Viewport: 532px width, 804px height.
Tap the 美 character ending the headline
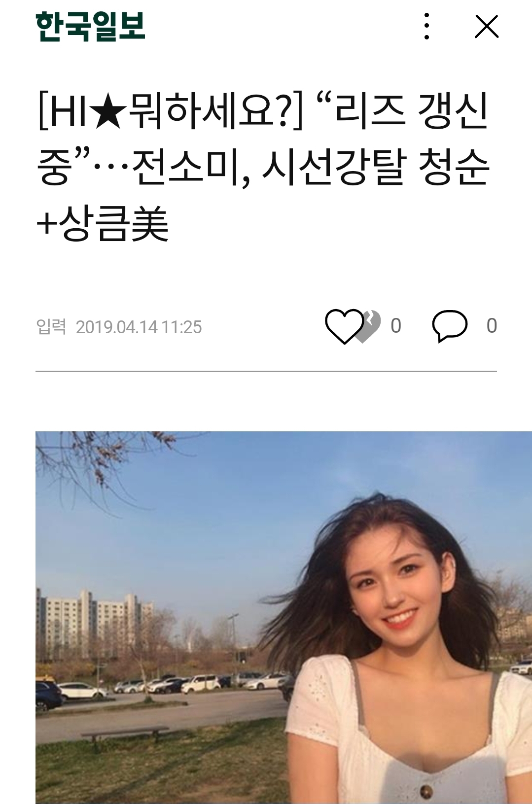(x=150, y=223)
